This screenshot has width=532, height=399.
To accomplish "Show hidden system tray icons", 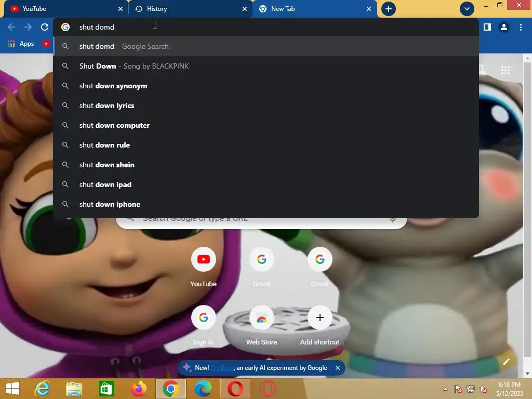I will click(445, 389).
